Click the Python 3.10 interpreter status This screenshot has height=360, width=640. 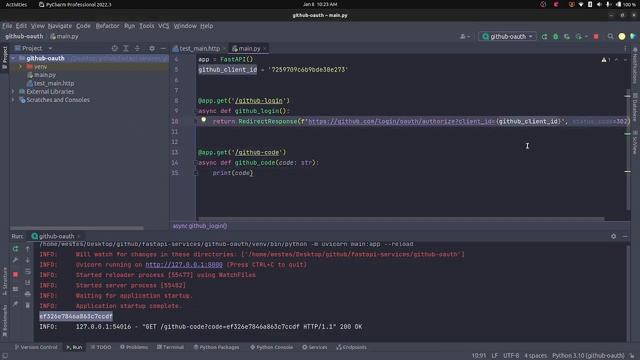pos(588,356)
